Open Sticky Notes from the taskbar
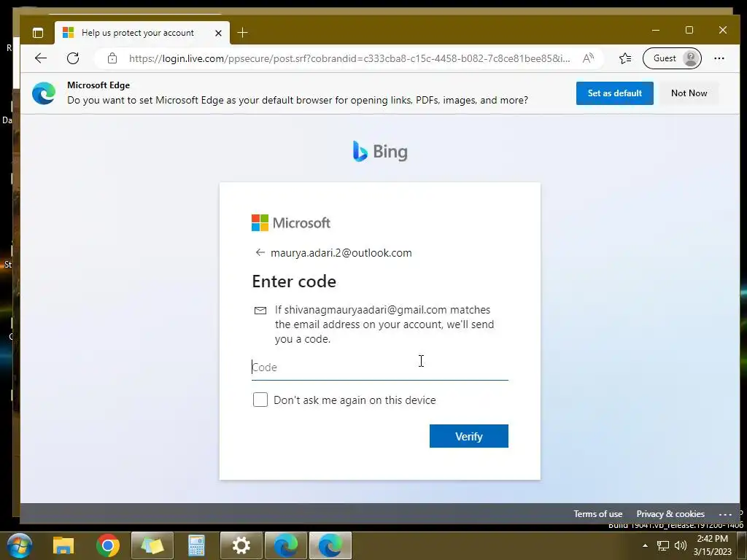 tap(152, 545)
